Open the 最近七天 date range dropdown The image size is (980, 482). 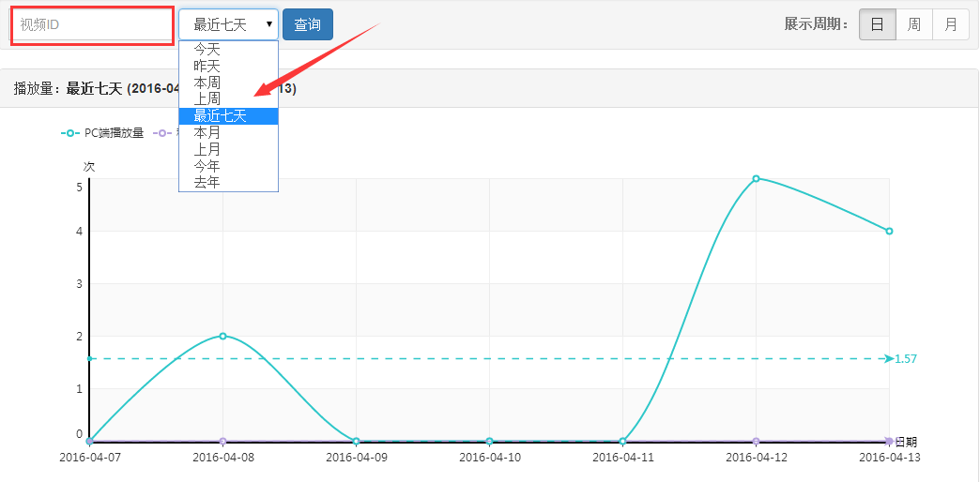[x=228, y=24]
